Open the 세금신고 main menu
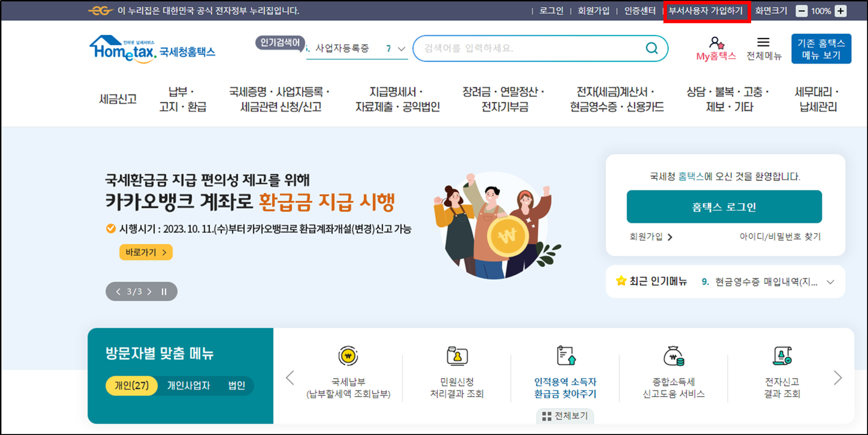 coord(118,99)
